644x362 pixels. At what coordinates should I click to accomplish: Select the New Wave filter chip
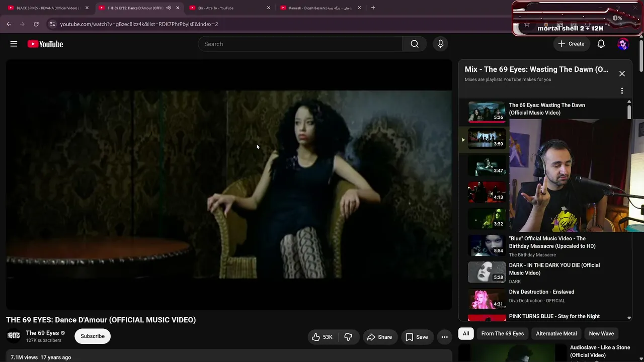click(601, 333)
